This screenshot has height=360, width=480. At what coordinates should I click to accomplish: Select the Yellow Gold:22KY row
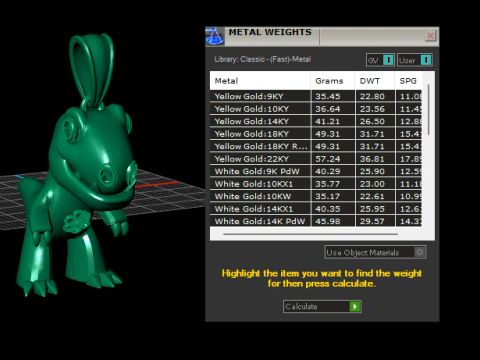[x=316, y=159]
